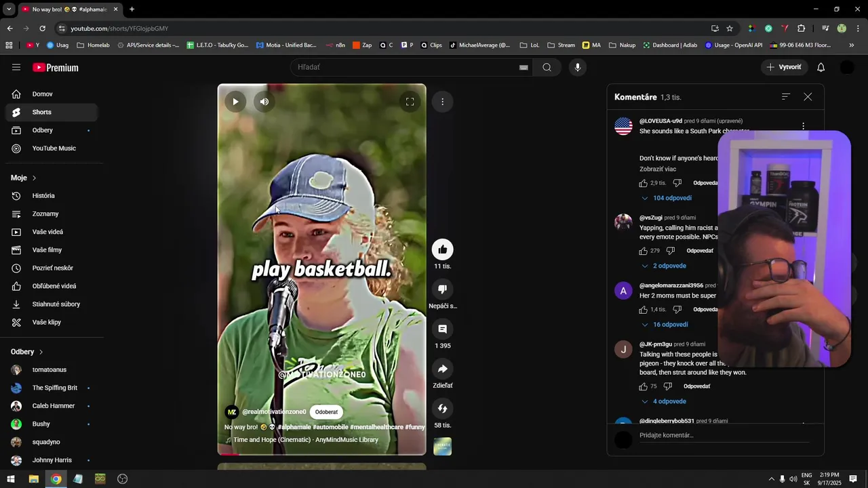Image resolution: width=868 pixels, height=488 pixels.
Task: Expand 2 odpovede replies
Action: tap(664, 266)
